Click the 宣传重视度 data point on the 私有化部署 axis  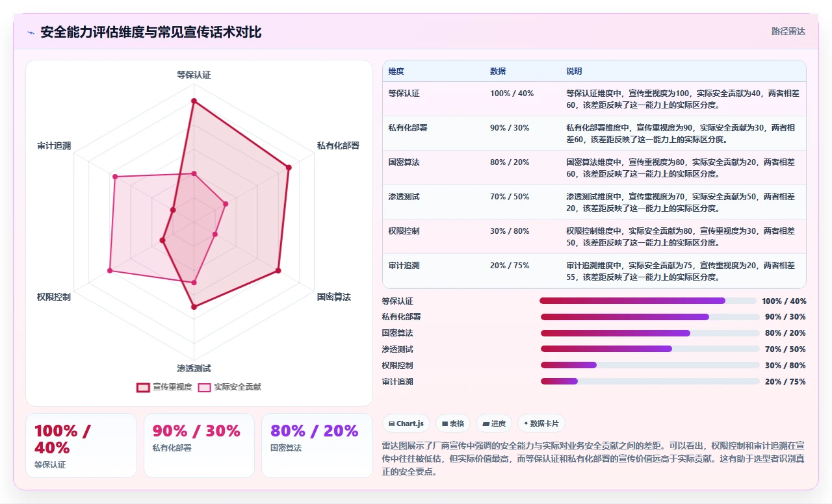click(x=289, y=168)
